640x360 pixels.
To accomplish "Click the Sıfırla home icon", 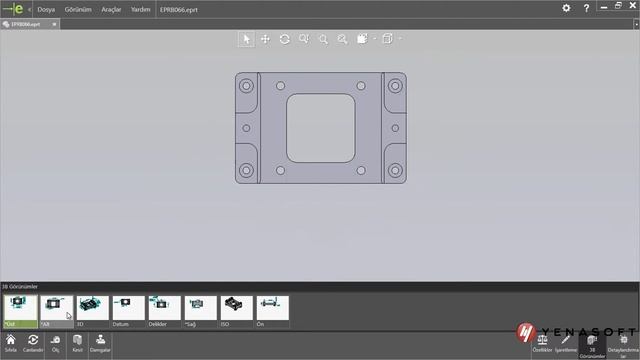I will pyautogui.click(x=11, y=343).
